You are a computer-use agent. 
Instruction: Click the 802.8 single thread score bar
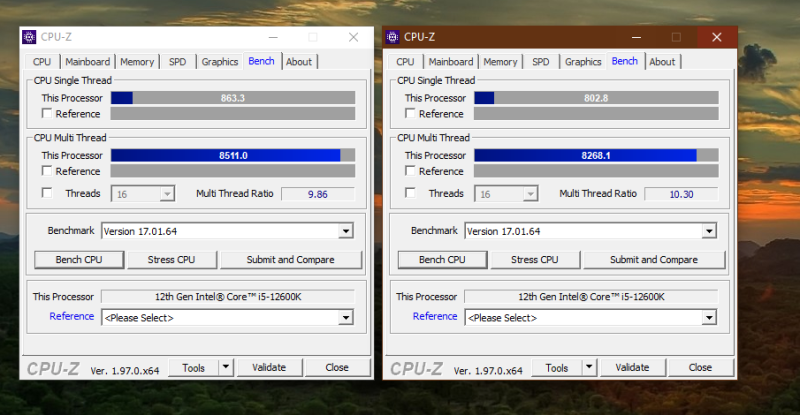[x=596, y=97]
